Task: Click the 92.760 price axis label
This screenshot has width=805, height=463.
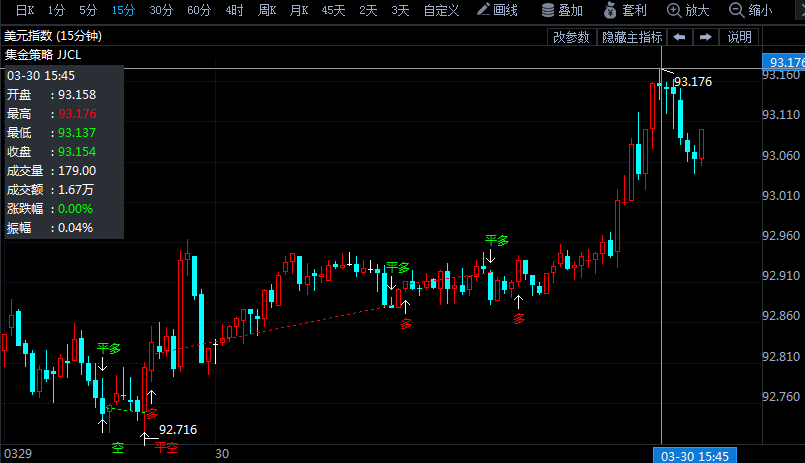Action: click(781, 397)
